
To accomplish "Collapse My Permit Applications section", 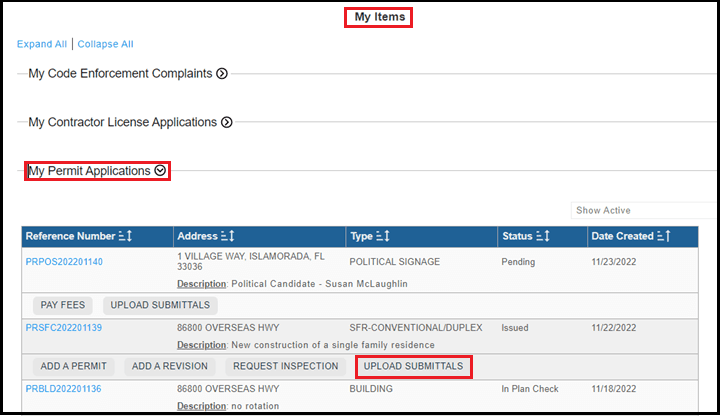I will click(x=160, y=171).
